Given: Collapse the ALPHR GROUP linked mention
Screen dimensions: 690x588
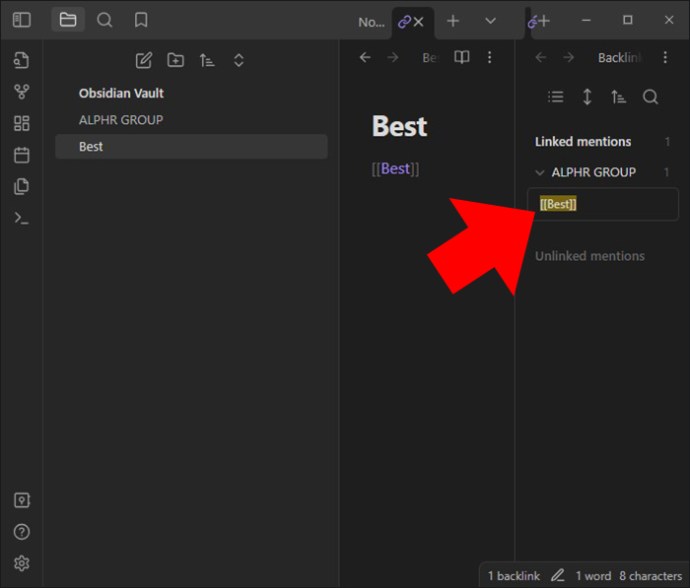Looking at the screenshot, I should (540, 173).
